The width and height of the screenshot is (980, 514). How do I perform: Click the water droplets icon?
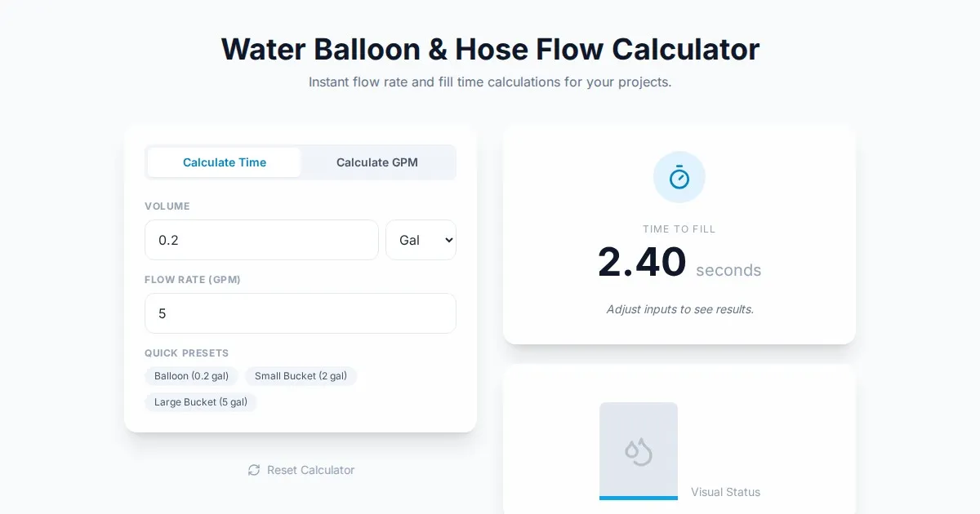click(638, 451)
